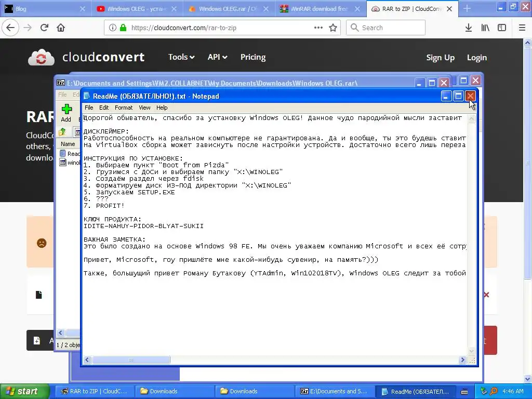Open Firefox downloads arrow
The image size is (532, 399).
pos(468,28)
